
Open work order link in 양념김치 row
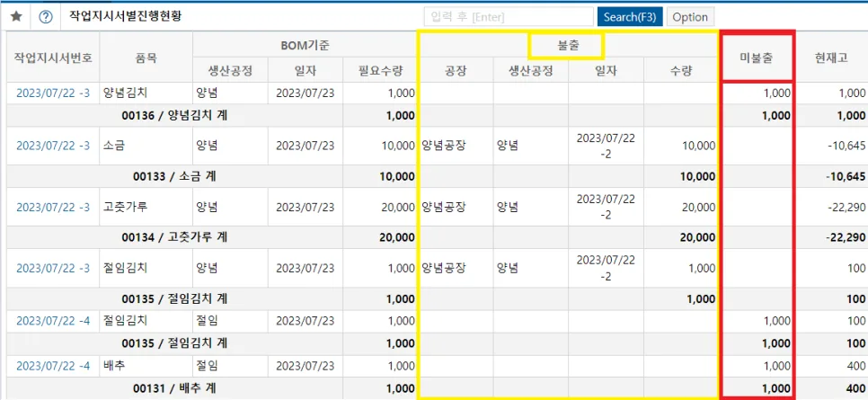[x=53, y=93]
